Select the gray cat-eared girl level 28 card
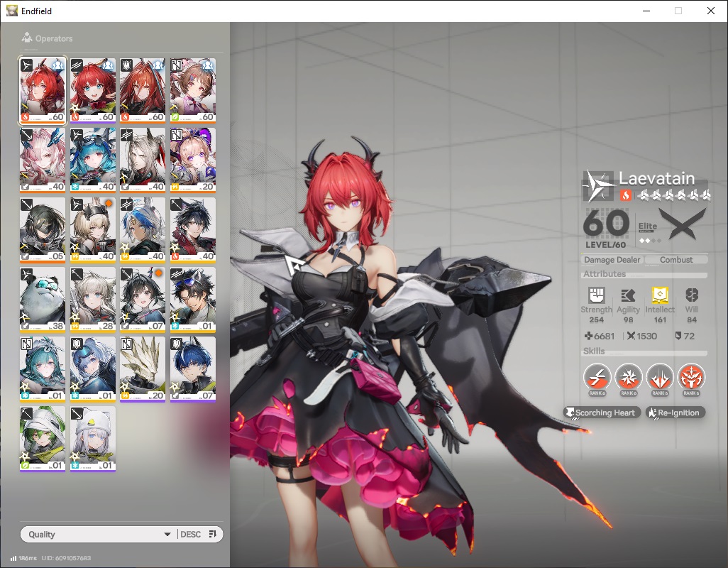The width and height of the screenshot is (728, 568). [93, 300]
